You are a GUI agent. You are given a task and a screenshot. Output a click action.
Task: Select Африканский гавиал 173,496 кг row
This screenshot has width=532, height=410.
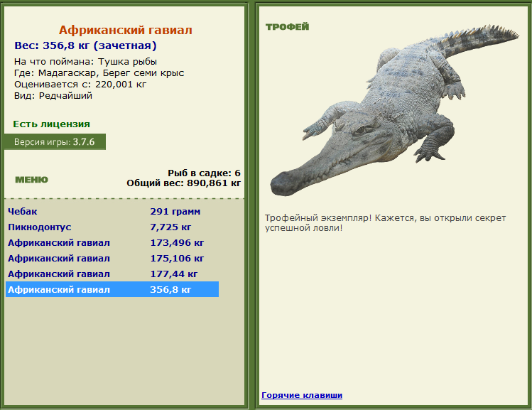pyautogui.click(x=112, y=243)
